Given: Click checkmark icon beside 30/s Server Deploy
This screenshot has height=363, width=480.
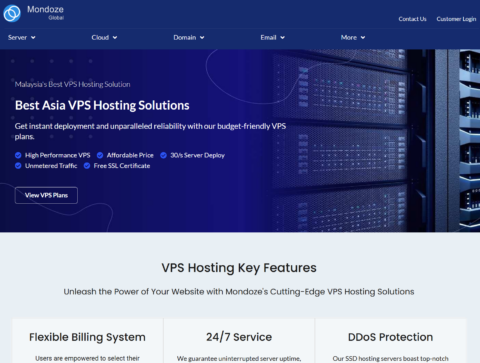Looking at the screenshot, I should click(x=163, y=155).
